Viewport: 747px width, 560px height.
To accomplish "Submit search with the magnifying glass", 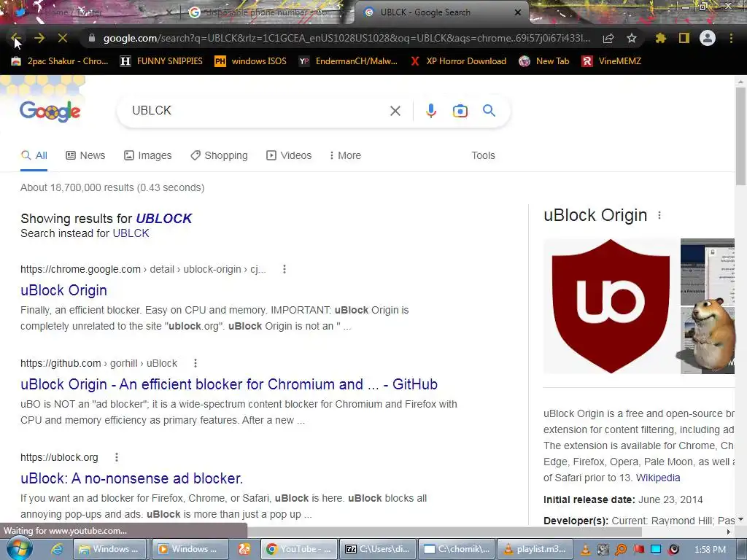I will pos(489,111).
